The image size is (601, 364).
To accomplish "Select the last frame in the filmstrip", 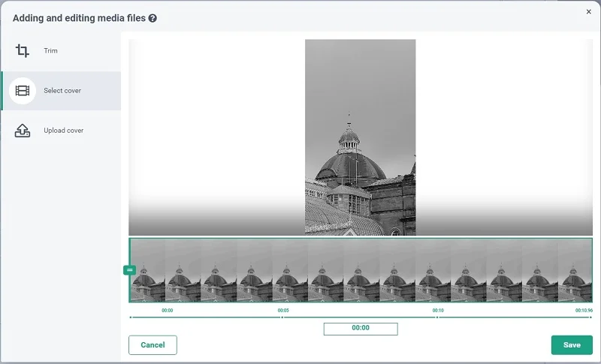I will point(574,270).
